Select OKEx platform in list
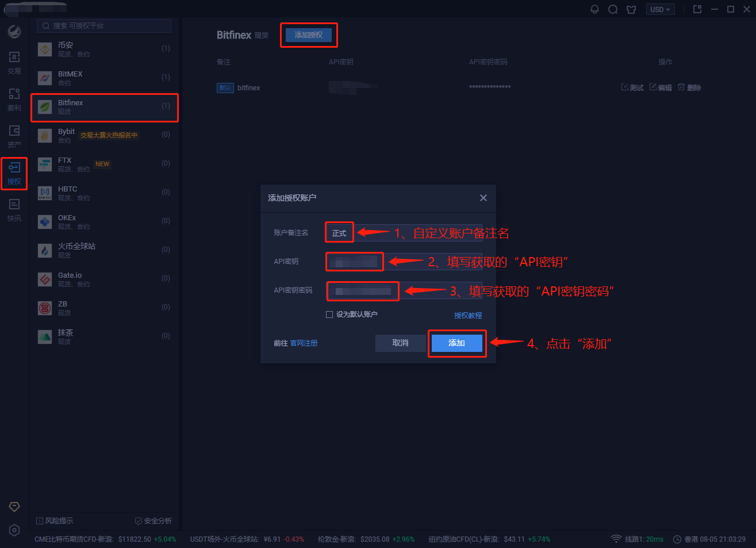This screenshot has width=756, height=548. click(x=104, y=222)
